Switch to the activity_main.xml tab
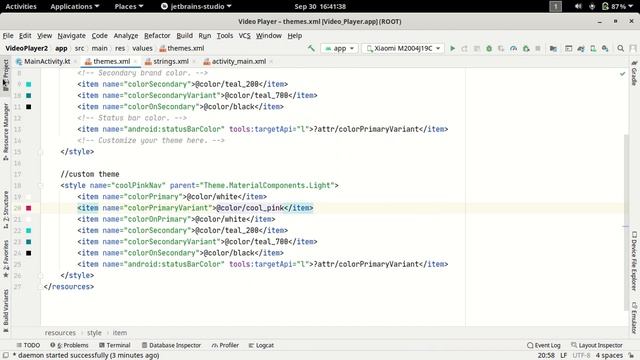 pos(238,61)
